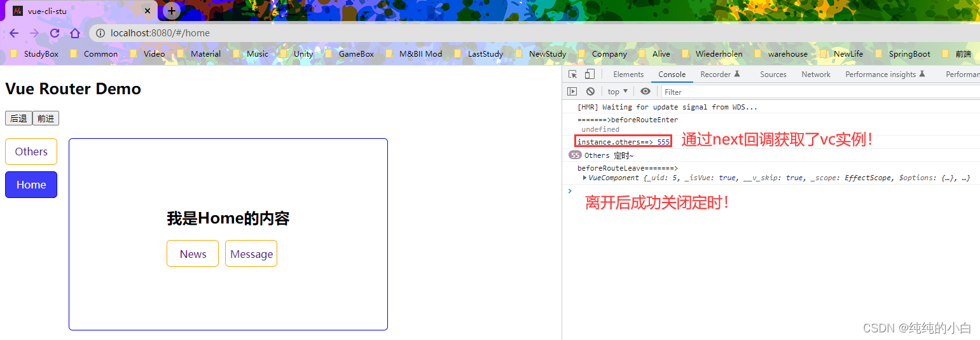Open the Music bookmark folder
The width and height of the screenshot is (980, 340).
(x=250, y=54)
